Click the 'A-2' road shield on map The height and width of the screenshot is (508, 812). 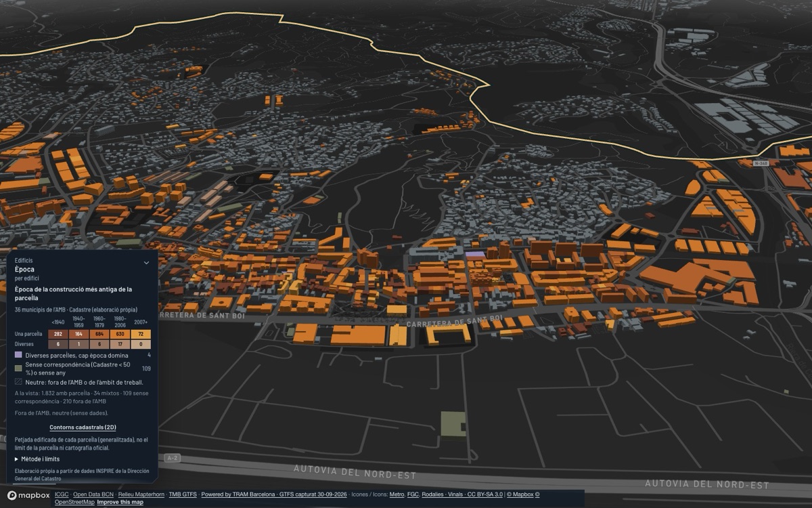click(x=173, y=459)
